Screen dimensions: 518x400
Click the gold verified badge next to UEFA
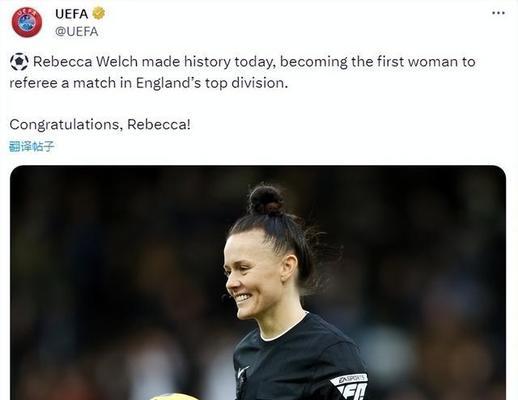[98, 14]
